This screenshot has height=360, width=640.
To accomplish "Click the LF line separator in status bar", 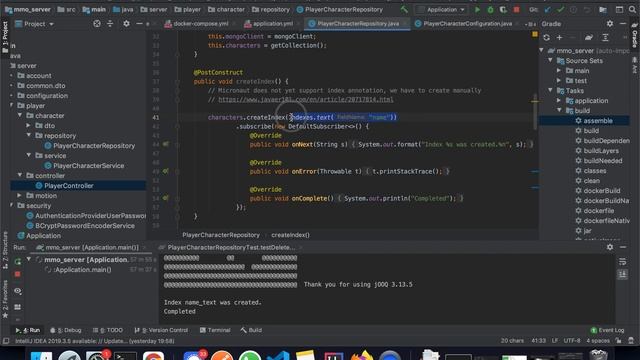I will (555, 340).
